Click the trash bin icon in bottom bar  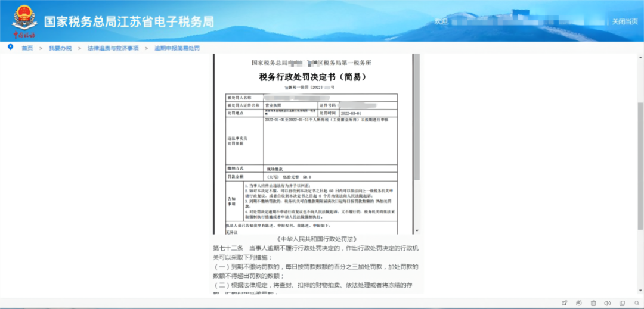pos(593,303)
